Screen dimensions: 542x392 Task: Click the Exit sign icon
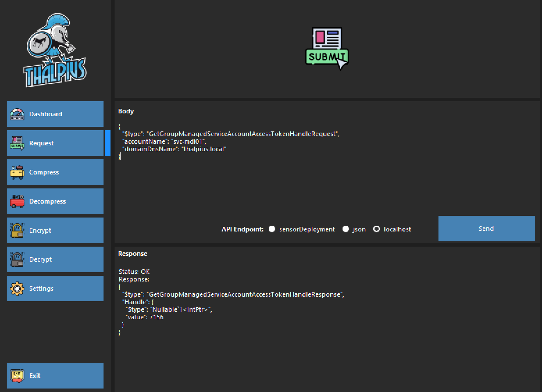(17, 376)
